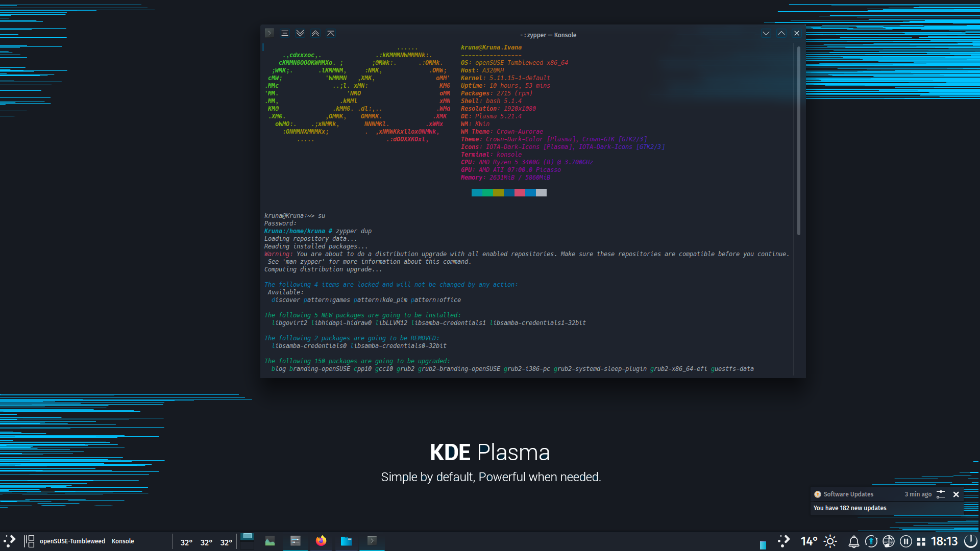
Task: Click the 'OS: openSUSE Tumbleweed x86_64' line
Action: [514, 63]
